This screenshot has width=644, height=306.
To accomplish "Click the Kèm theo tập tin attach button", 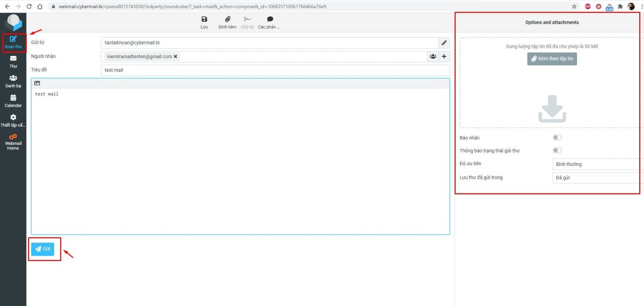I will click(x=552, y=59).
